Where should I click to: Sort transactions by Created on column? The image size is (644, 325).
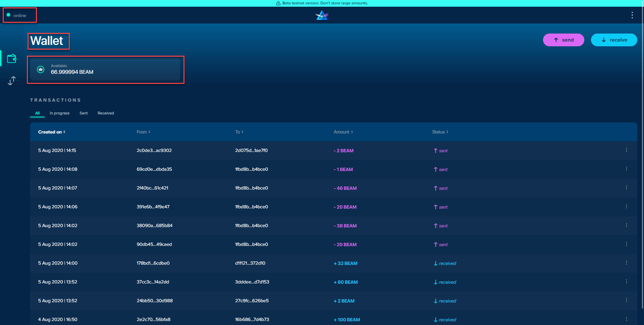51,132
